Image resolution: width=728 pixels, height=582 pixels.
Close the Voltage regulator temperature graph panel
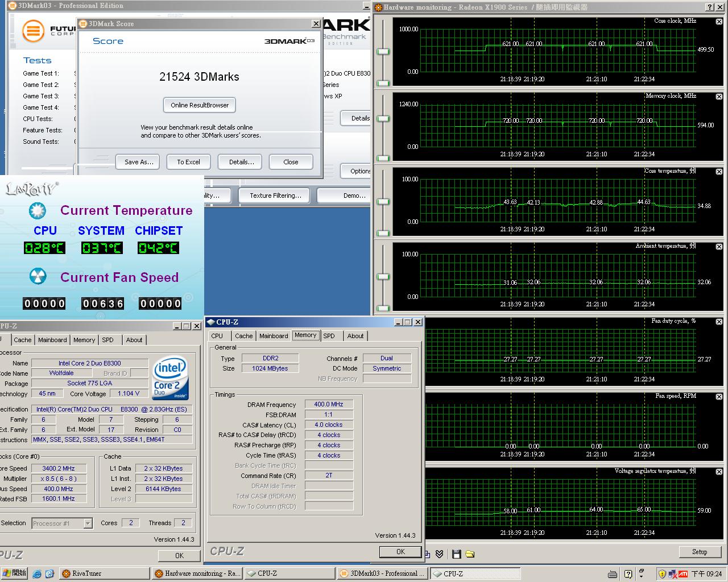coord(719,472)
